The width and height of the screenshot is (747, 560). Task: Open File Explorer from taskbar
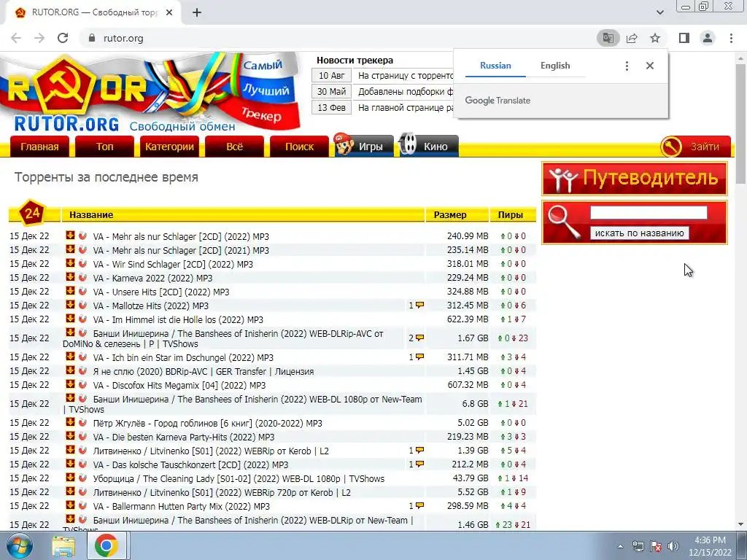point(63,546)
